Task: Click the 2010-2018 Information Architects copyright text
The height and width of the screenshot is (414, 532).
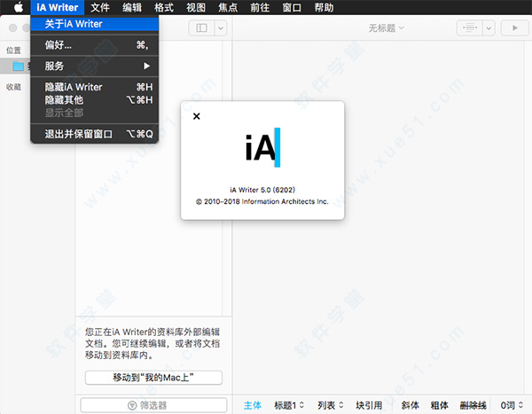Action: (x=262, y=201)
